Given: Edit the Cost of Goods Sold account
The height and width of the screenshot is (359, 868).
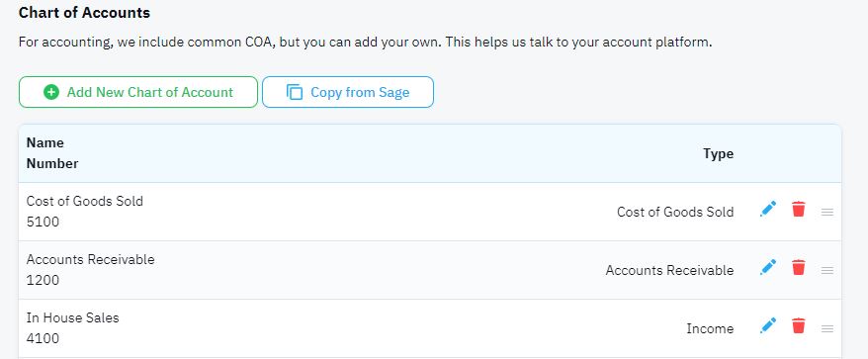Looking at the screenshot, I should 768,210.
